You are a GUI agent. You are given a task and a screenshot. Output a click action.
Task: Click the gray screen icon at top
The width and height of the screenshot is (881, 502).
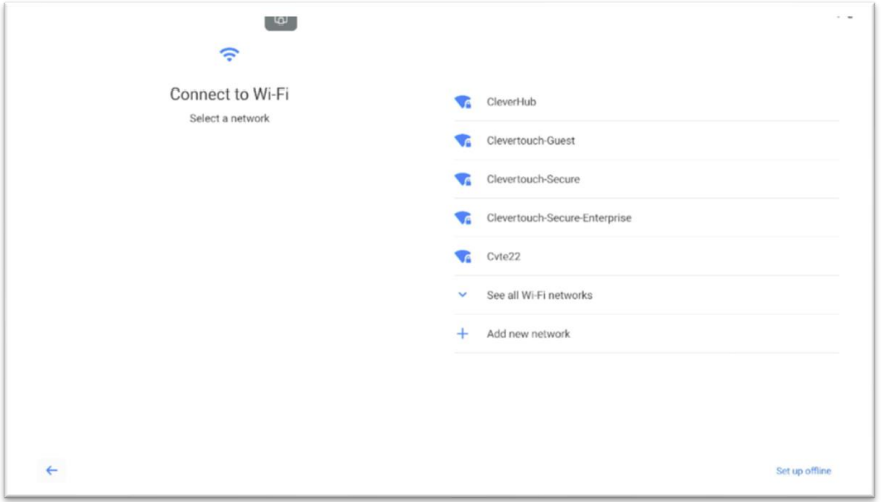pos(281,22)
